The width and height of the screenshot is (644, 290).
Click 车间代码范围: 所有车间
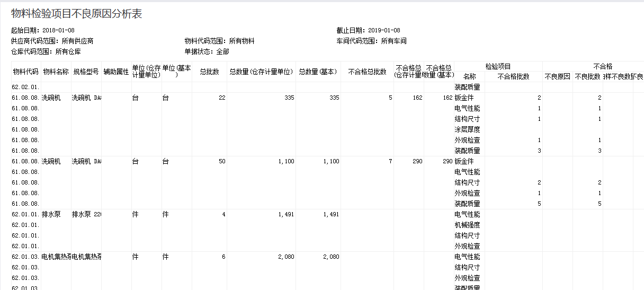click(x=372, y=41)
